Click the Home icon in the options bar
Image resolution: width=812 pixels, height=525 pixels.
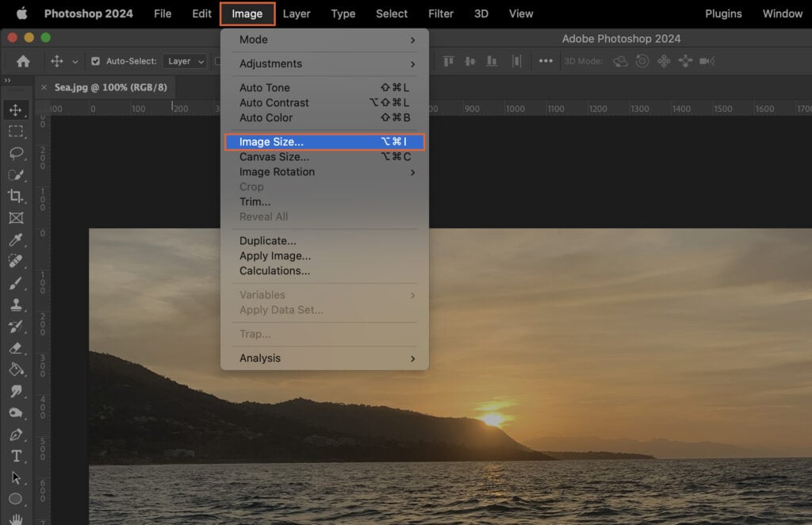coord(23,60)
